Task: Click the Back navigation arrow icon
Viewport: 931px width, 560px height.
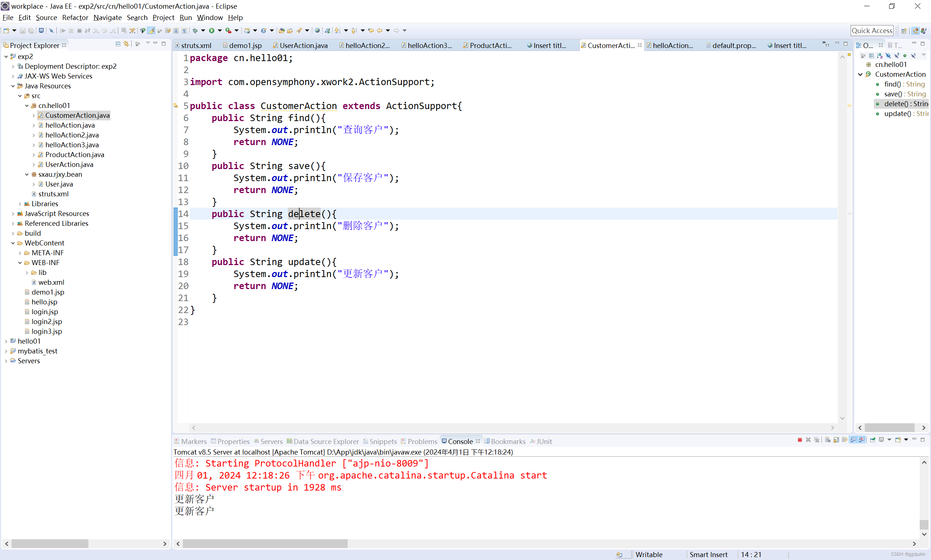Action: tap(380, 31)
